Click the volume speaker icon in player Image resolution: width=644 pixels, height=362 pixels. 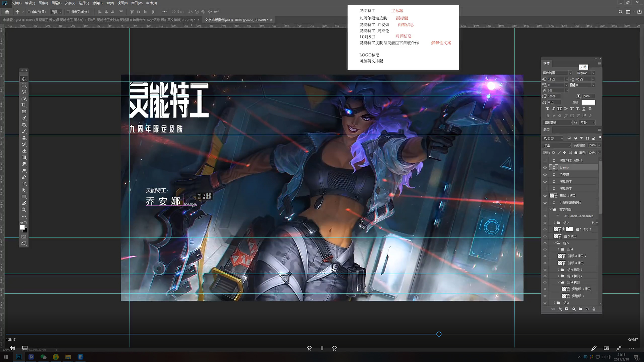click(x=12, y=348)
